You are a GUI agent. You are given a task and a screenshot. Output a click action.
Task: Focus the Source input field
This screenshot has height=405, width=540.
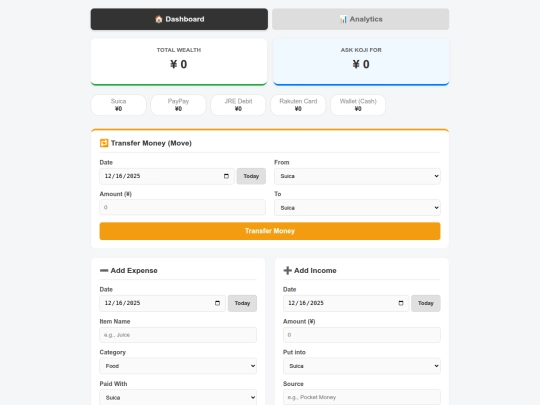click(362, 397)
